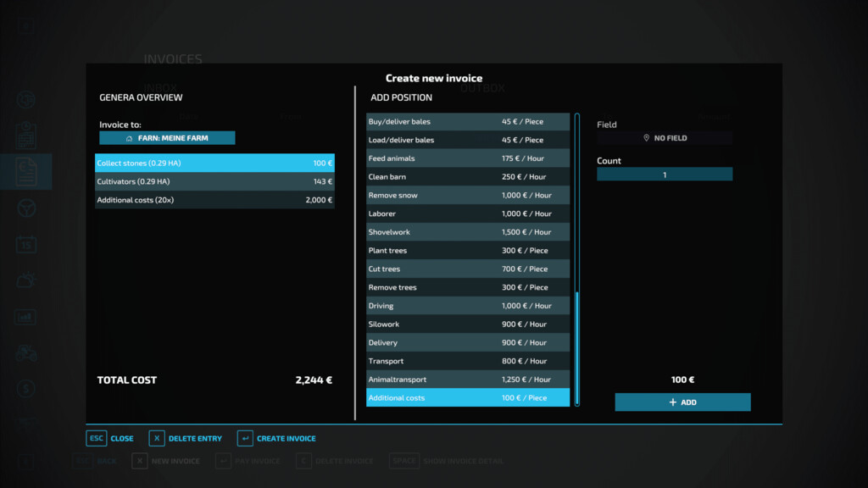868x488 pixels.
Task: Select the Collect stones invoice entry
Action: click(214, 163)
